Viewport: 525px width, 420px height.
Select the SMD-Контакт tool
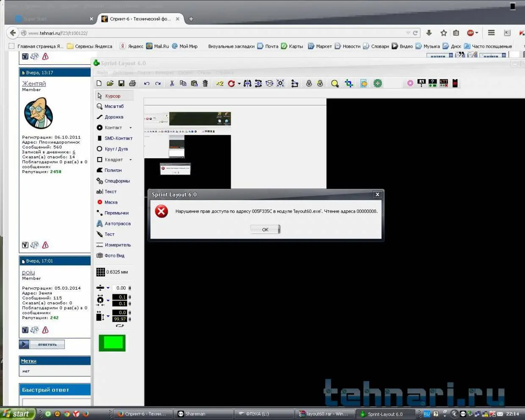tap(114, 138)
